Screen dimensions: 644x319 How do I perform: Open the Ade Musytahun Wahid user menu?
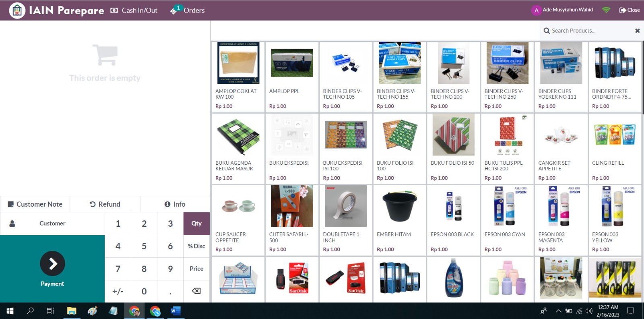(x=562, y=10)
